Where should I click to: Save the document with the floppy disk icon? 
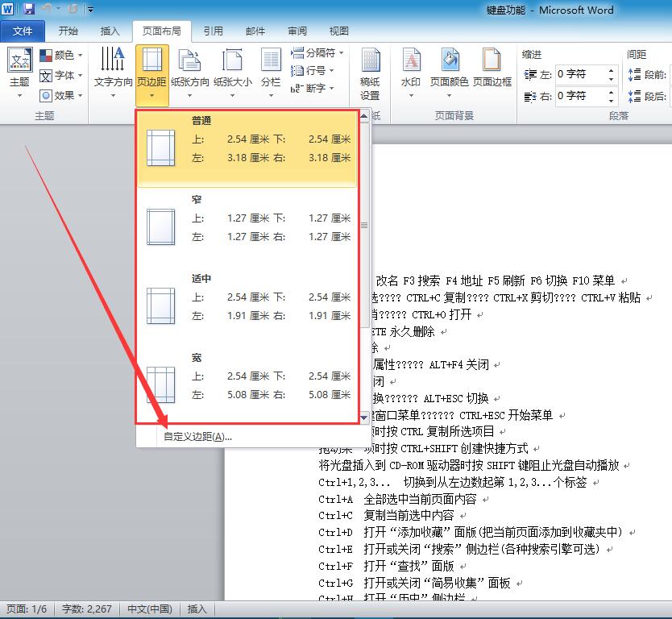(29, 9)
